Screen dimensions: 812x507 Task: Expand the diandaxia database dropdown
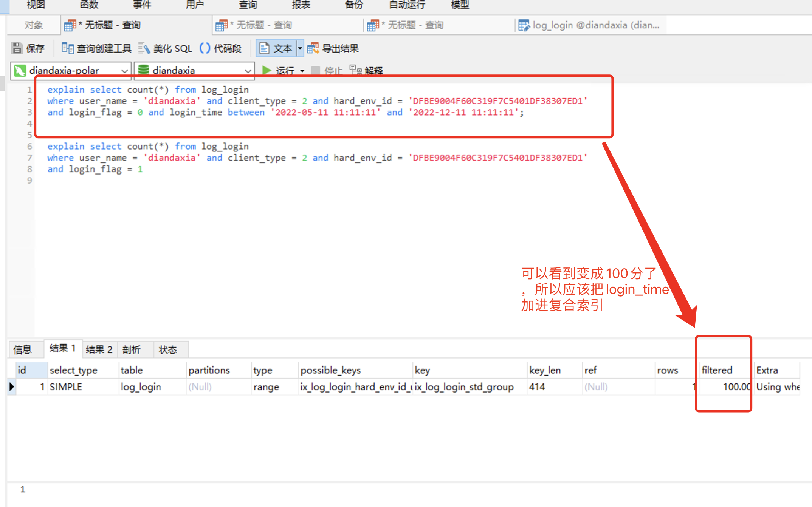(x=248, y=71)
